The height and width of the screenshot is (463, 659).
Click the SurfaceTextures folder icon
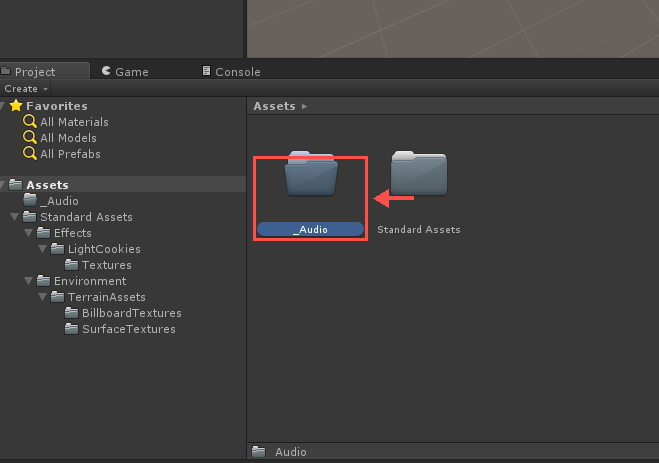tap(71, 328)
